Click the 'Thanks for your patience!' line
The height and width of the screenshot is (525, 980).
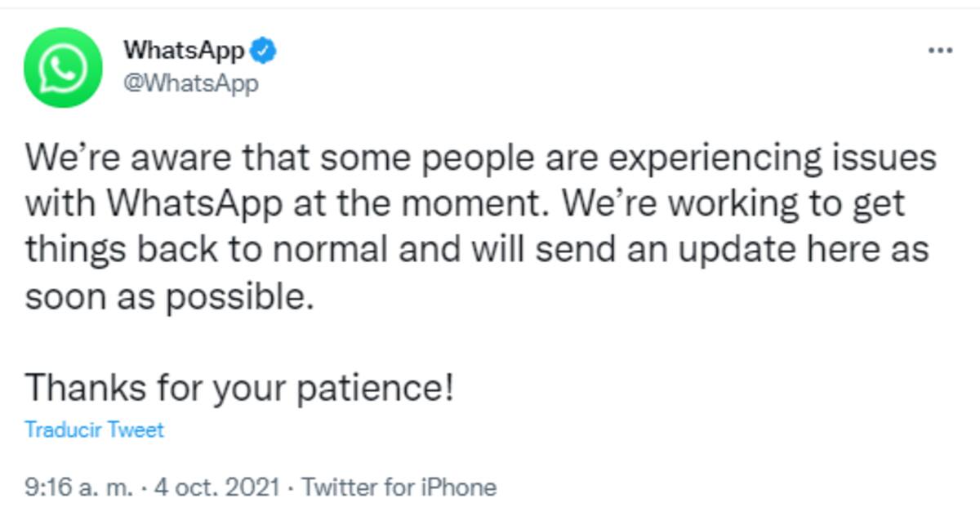pos(238,387)
